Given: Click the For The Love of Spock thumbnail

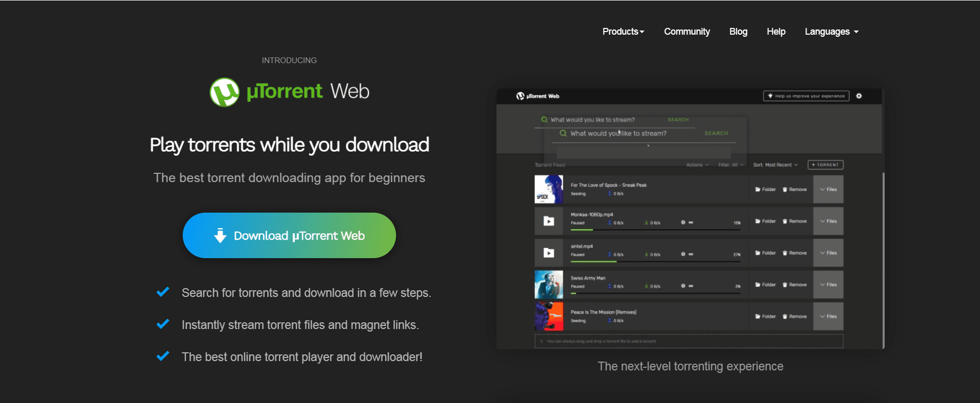Looking at the screenshot, I should [x=549, y=189].
